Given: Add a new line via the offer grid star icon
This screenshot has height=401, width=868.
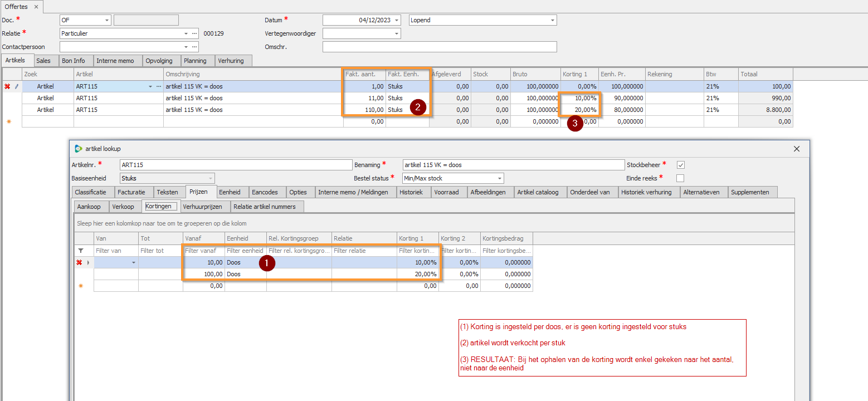Looking at the screenshot, I should click(8, 121).
